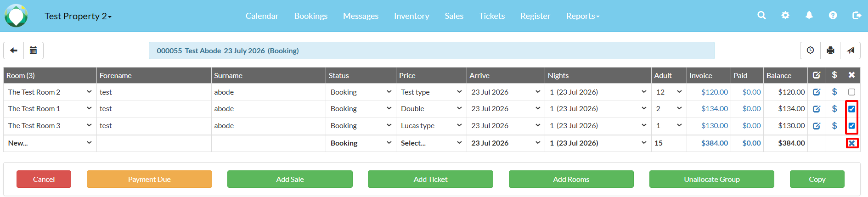Click the send paper plane icon
This screenshot has width=868, height=197.
pyautogui.click(x=851, y=51)
